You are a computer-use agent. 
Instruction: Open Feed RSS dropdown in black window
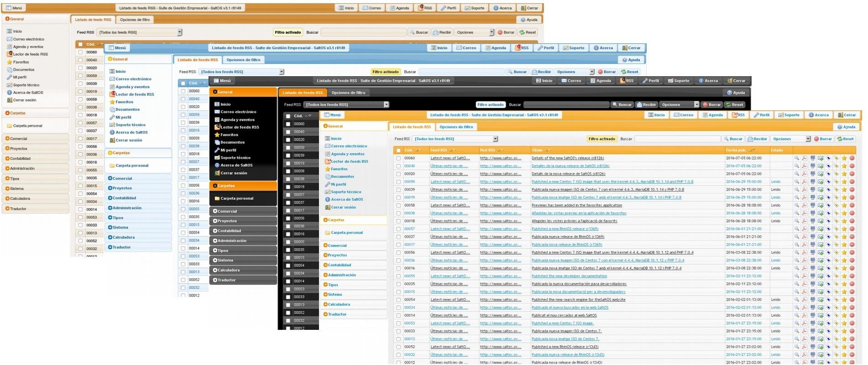pyautogui.click(x=346, y=104)
